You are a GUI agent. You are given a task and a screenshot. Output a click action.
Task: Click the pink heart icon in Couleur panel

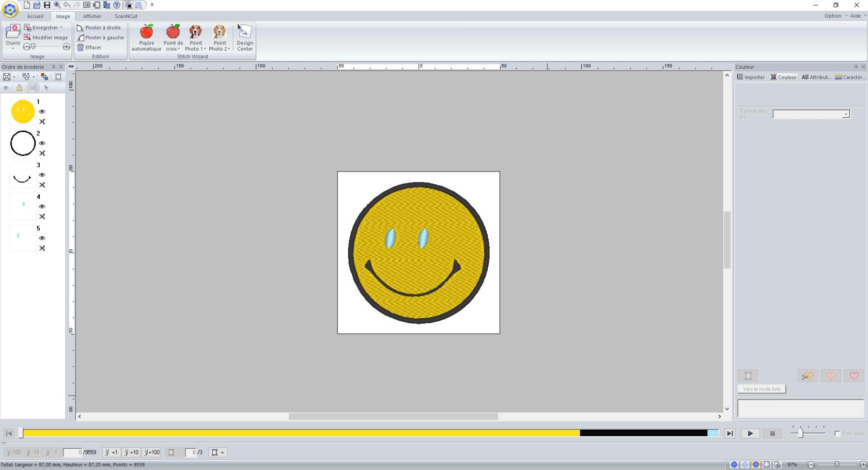(854, 375)
